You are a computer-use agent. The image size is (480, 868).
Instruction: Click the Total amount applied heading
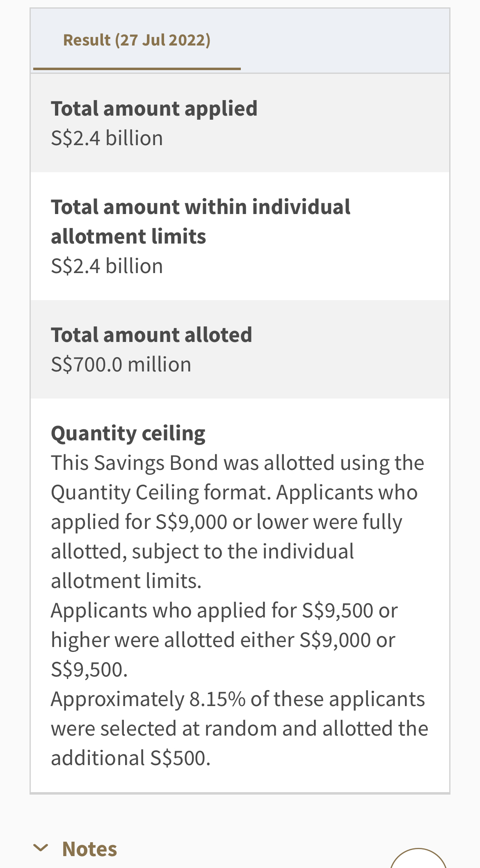[x=154, y=109]
